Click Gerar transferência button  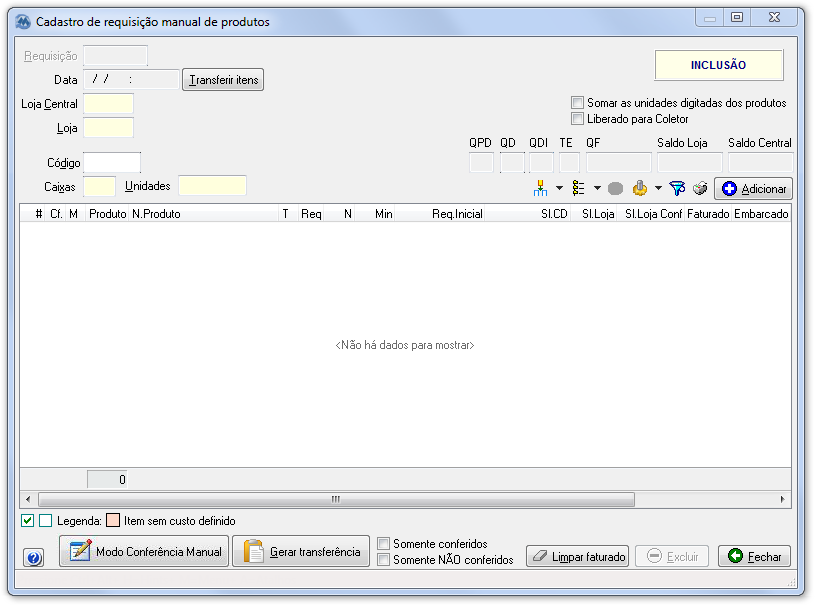(301, 551)
